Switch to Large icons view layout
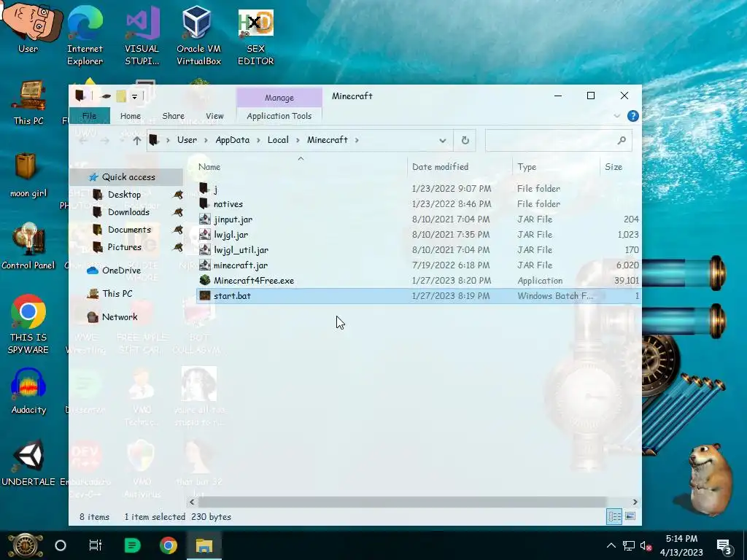This screenshot has width=747, height=560. 630,516
